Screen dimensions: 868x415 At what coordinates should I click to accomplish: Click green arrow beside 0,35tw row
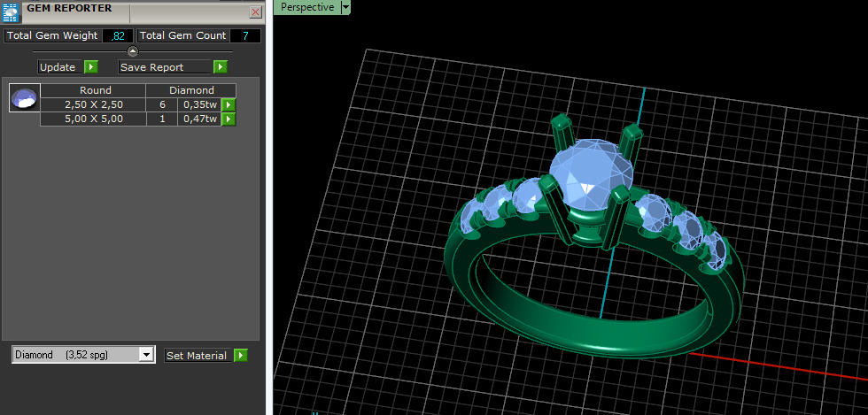point(229,104)
